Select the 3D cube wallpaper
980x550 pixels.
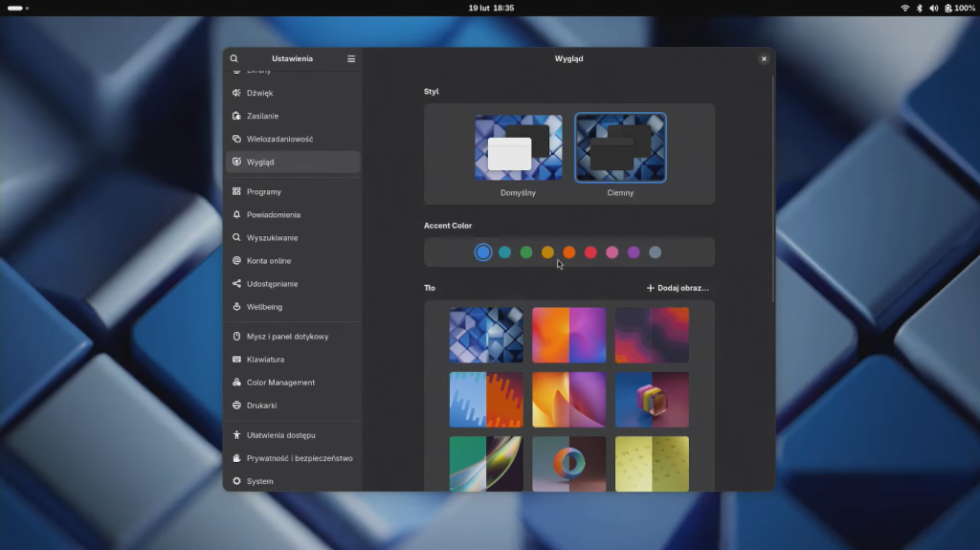[652, 400]
